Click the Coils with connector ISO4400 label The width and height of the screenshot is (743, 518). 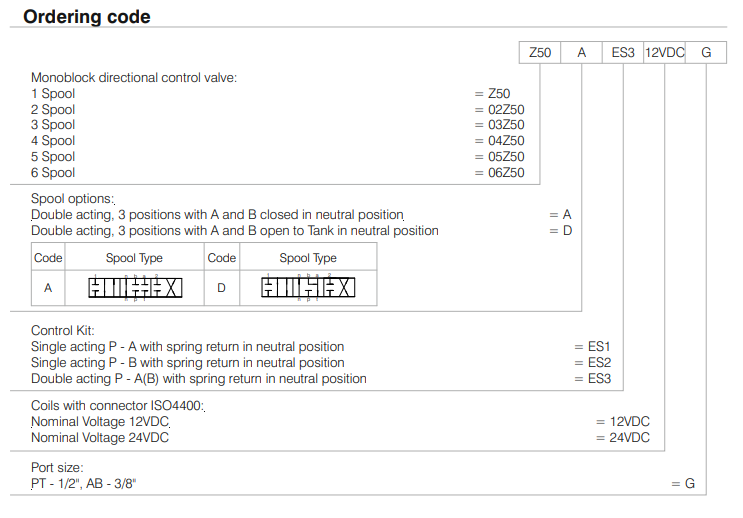118,406
